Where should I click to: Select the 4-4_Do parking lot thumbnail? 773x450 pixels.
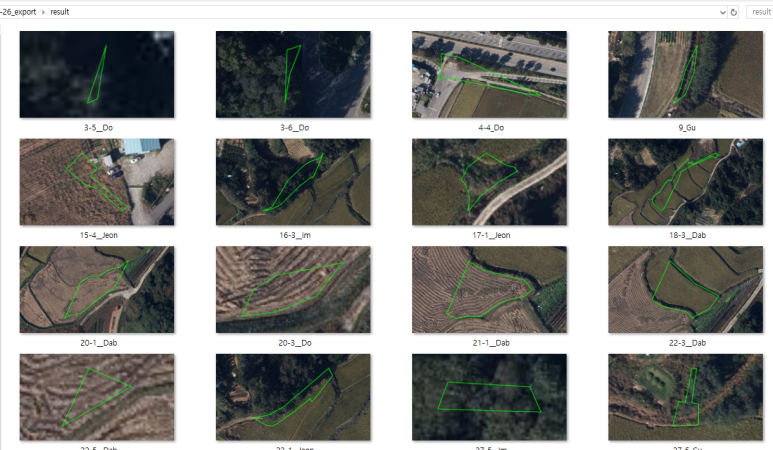(489, 74)
